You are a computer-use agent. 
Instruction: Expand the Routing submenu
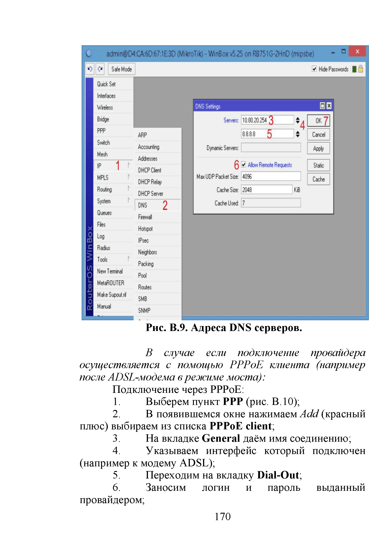(129, 189)
